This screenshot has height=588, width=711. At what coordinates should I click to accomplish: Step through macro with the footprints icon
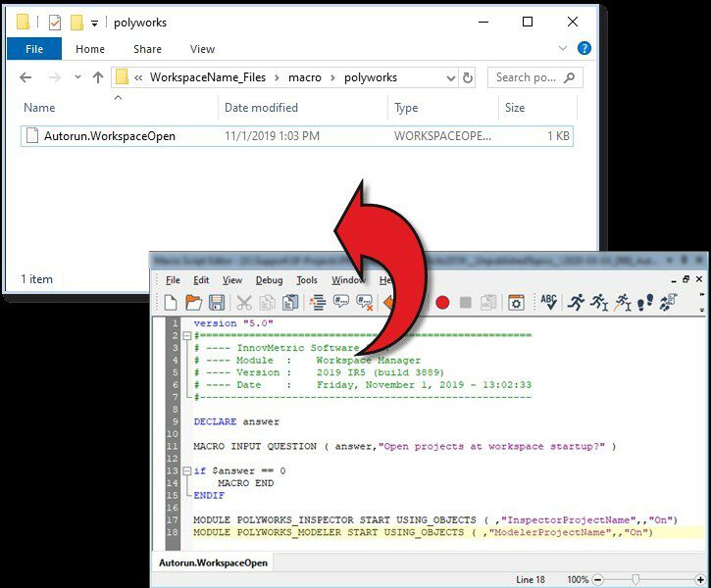coord(645,302)
